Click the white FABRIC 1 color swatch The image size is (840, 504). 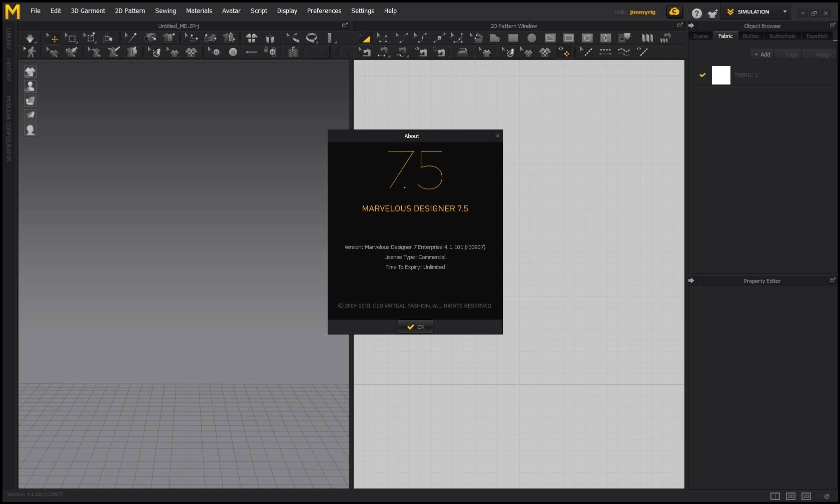[721, 75]
